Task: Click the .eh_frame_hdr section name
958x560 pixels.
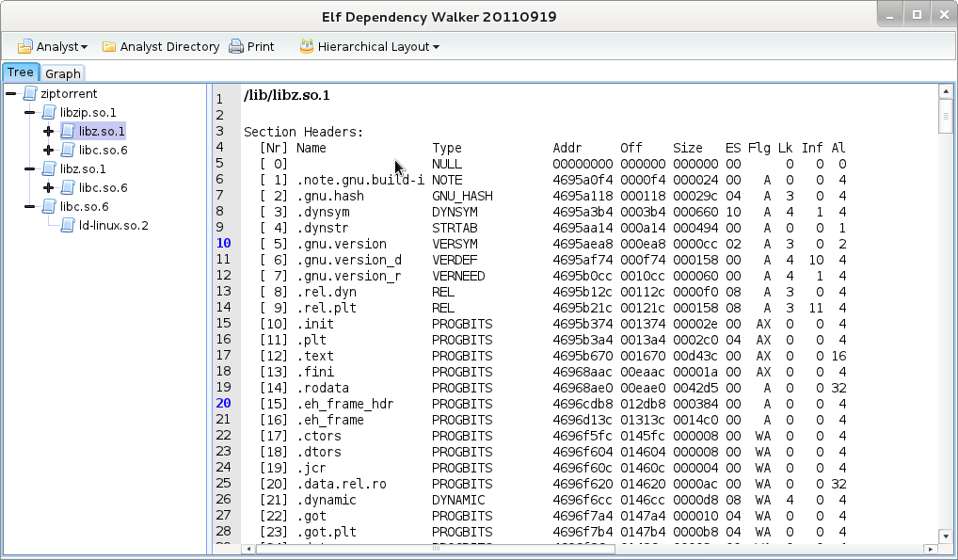Action: coord(345,404)
